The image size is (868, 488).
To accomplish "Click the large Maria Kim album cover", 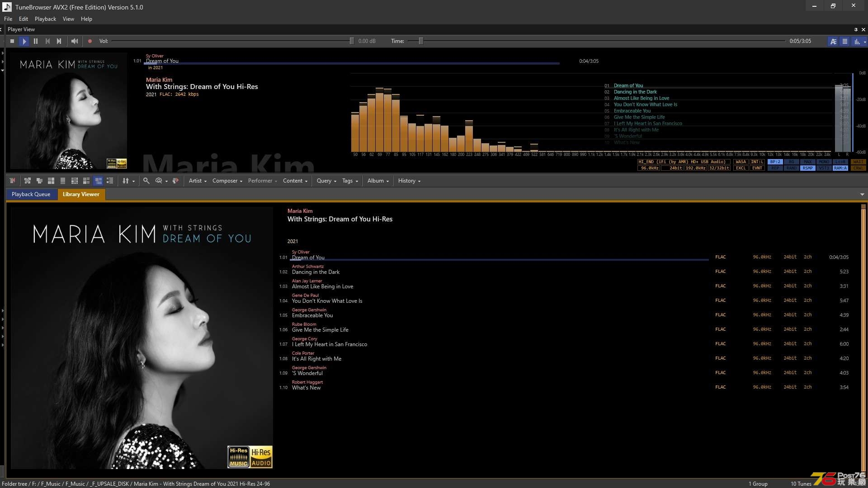I will (142, 338).
